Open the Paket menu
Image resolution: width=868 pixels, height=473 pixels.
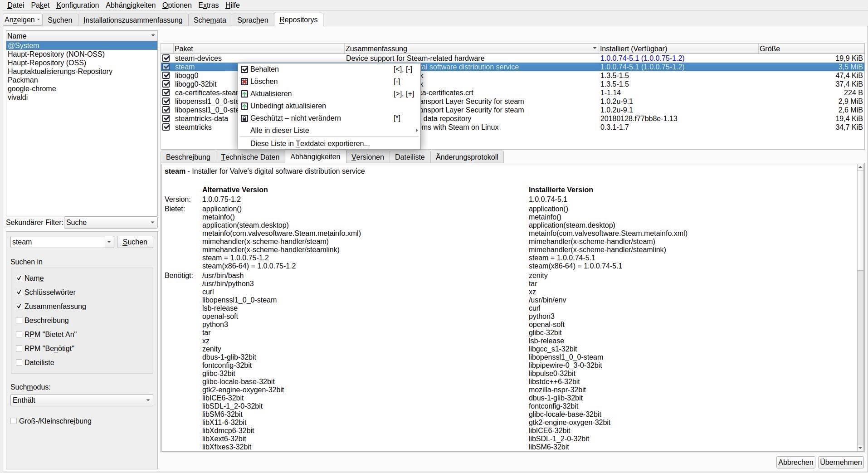40,5
